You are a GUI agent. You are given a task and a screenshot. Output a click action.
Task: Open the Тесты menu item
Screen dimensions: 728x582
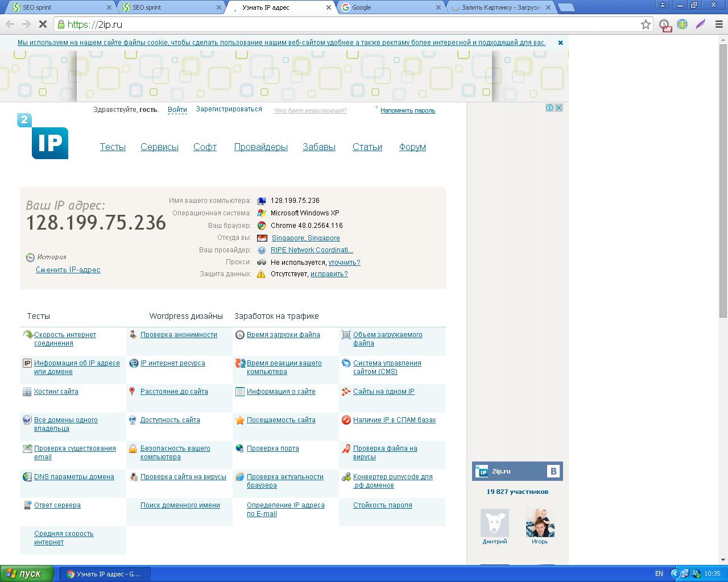[x=113, y=147]
